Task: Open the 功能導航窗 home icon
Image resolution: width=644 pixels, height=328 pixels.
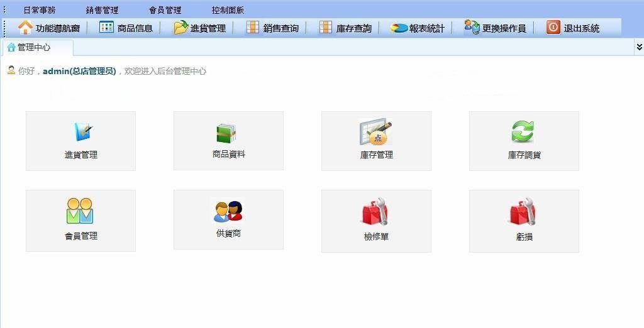Action: pyautogui.click(x=25, y=28)
